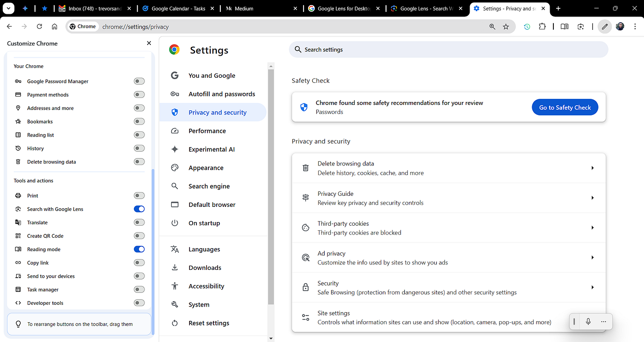Click the browser back arrow
The height and width of the screenshot is (342, 644).
(x=9, y=27)
